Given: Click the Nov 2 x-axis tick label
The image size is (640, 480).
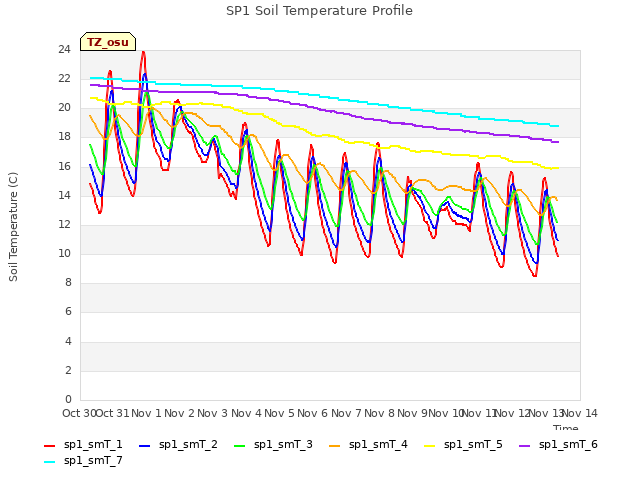Looking at the screenshot, I should (180, 413).
